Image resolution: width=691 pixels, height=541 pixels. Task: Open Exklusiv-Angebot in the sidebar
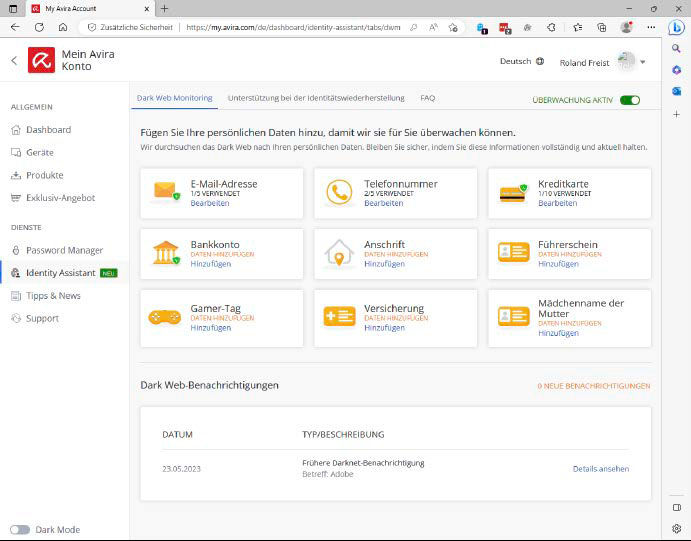click(x=60, y=198)
